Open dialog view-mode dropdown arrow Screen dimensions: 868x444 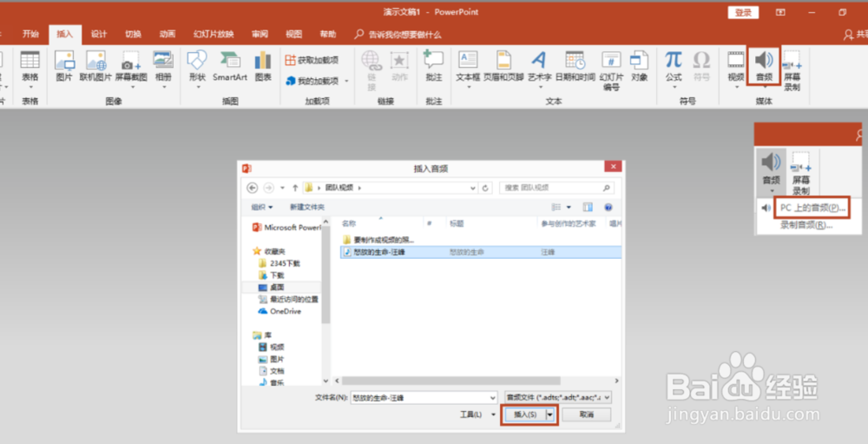coord(569,208)
